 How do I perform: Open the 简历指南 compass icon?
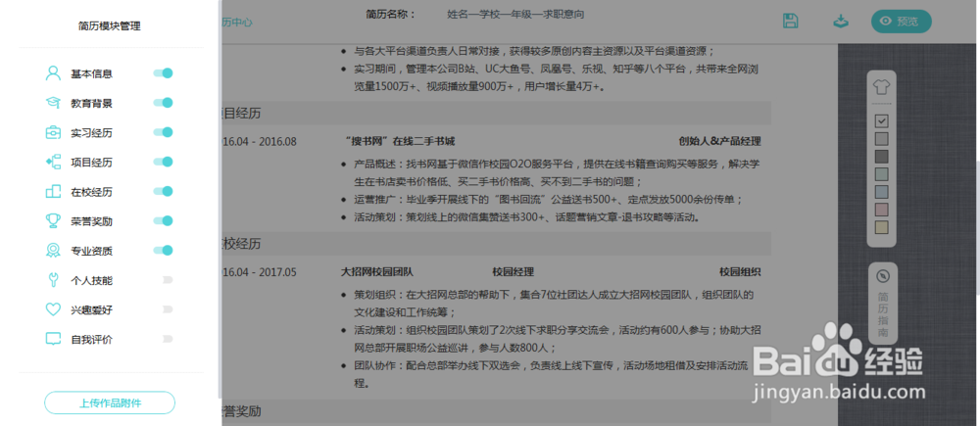pyautogui.click(x=883, y=277)
